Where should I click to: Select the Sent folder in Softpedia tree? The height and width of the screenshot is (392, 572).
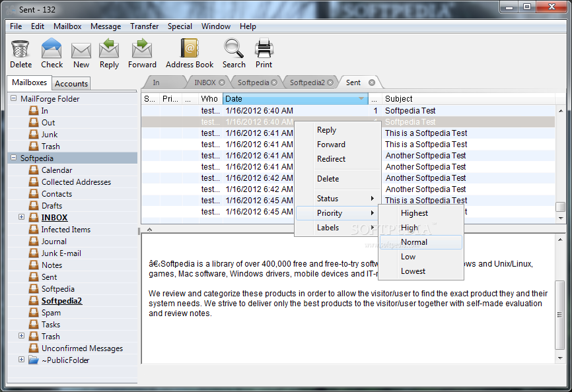coord(49,277)
